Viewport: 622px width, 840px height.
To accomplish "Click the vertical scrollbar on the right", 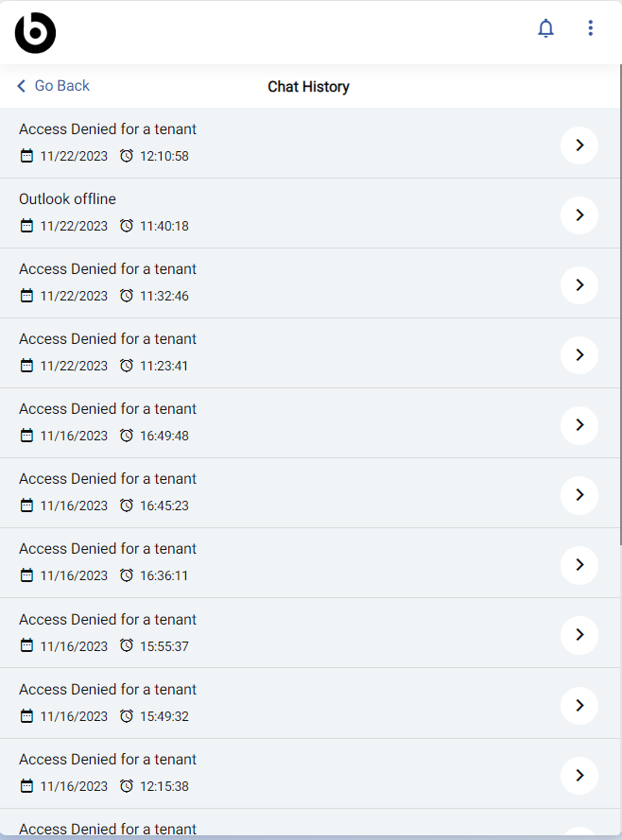I will [x=620, y=304].
